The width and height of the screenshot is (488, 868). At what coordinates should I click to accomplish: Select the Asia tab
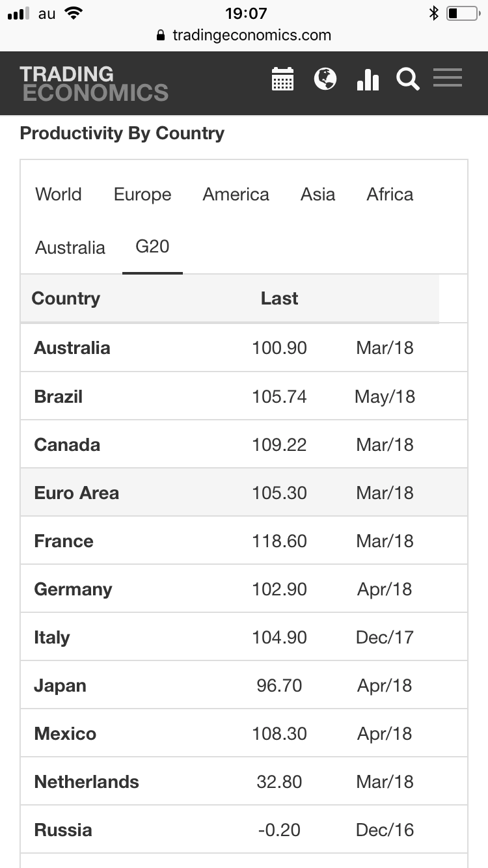coord(318,195)
